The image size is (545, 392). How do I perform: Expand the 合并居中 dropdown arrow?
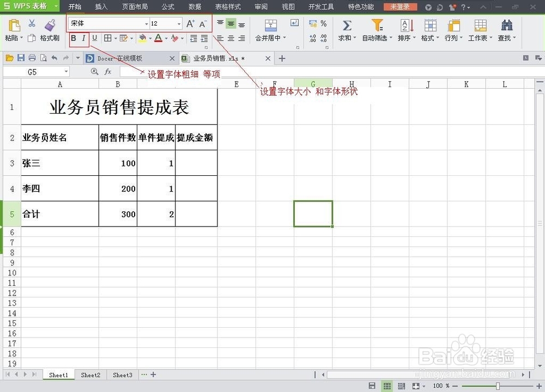point(284,38)
